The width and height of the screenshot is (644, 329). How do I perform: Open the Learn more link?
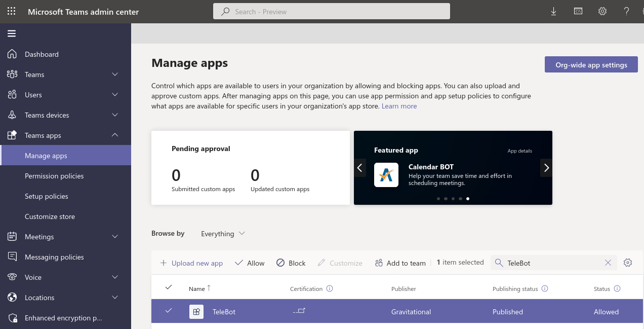click(399, 106)
